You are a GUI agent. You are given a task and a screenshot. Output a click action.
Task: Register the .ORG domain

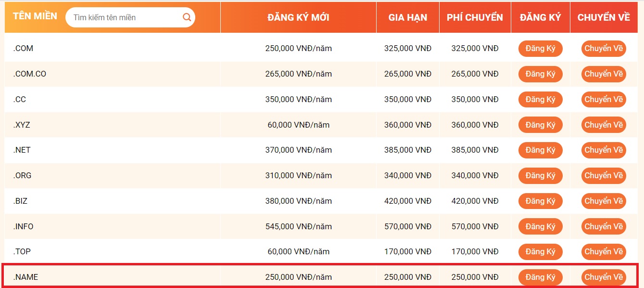540,176
